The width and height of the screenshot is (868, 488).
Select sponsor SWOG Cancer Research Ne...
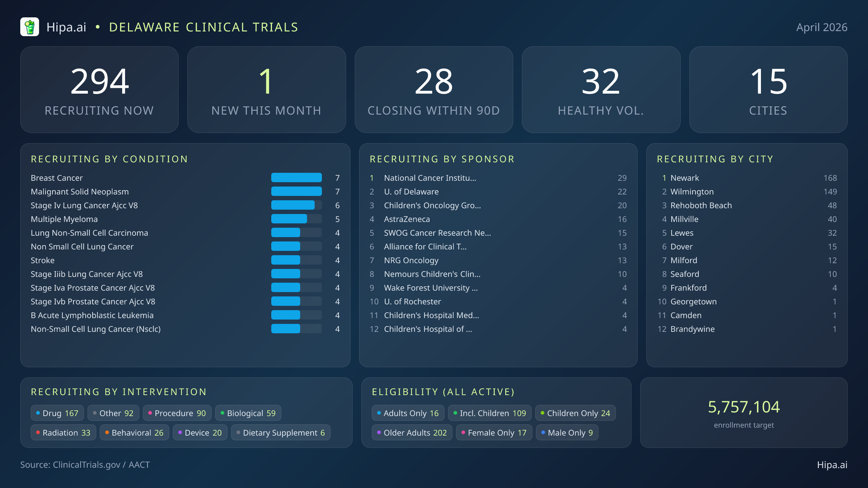click(x=498, y=233)
